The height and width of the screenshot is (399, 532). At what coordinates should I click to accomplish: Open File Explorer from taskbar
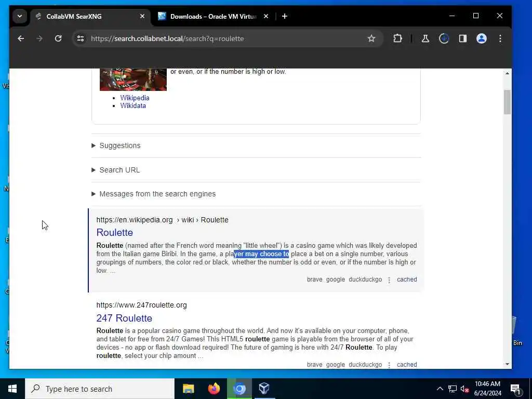188,389
